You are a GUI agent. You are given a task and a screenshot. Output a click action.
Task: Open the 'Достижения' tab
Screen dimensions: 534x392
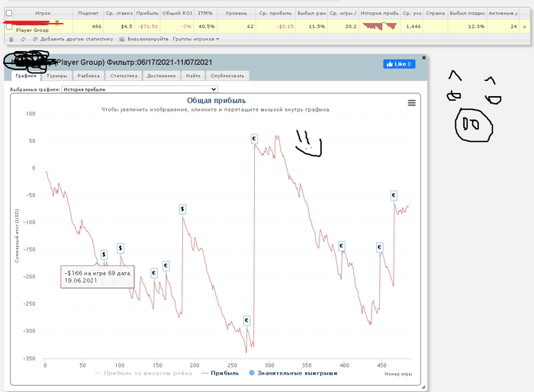click(162, 76)
